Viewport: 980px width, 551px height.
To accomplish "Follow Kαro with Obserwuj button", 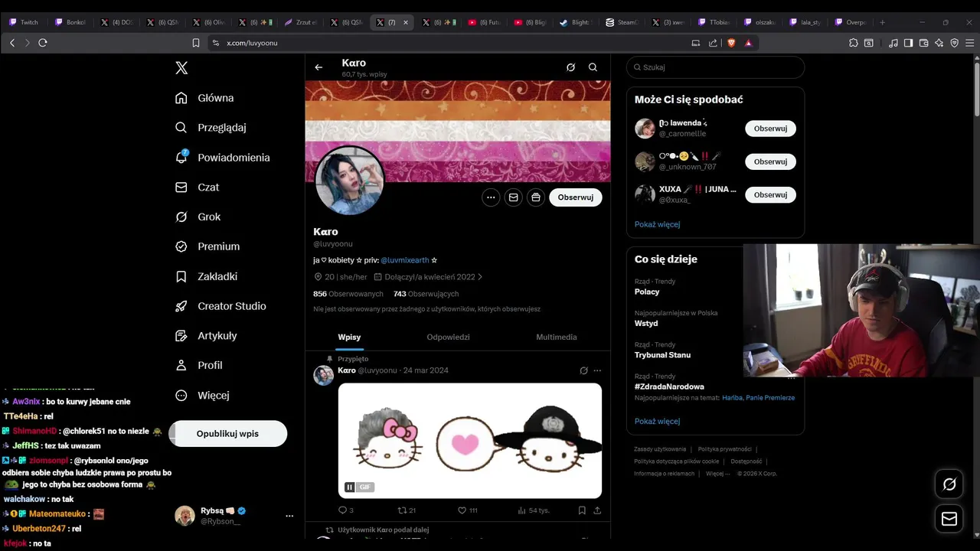I will (x=576, y=197).
